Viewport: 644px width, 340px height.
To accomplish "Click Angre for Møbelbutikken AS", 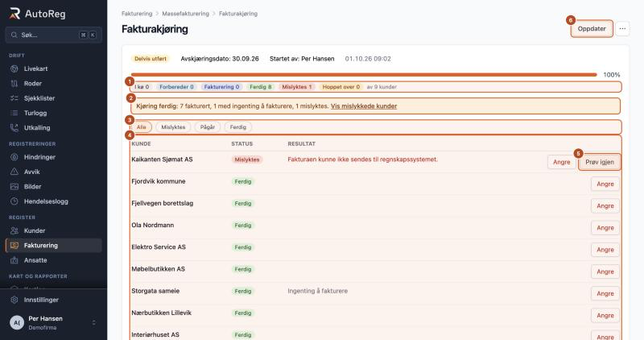I will 605,272.
